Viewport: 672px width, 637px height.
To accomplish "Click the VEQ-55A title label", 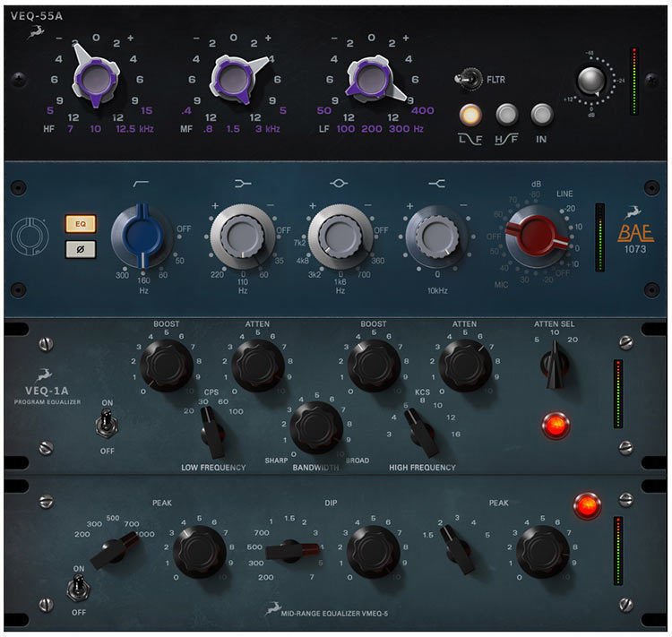I will [x=37, y=16].
